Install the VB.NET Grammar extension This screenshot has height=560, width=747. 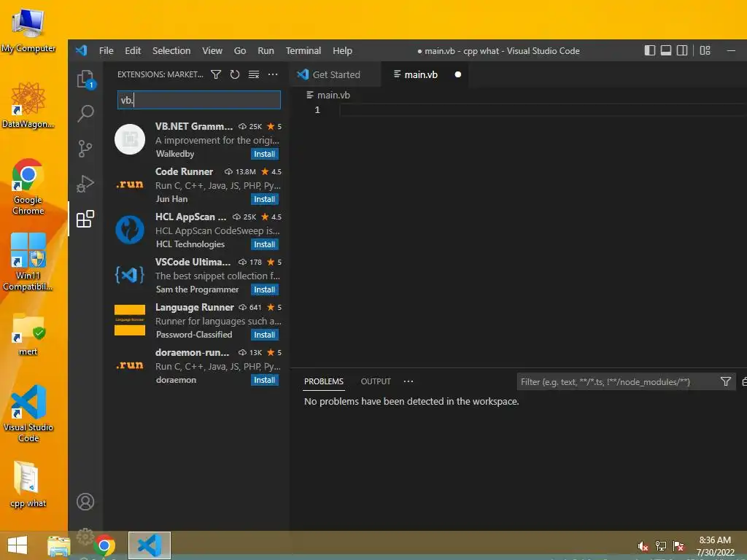pos(264,154)
